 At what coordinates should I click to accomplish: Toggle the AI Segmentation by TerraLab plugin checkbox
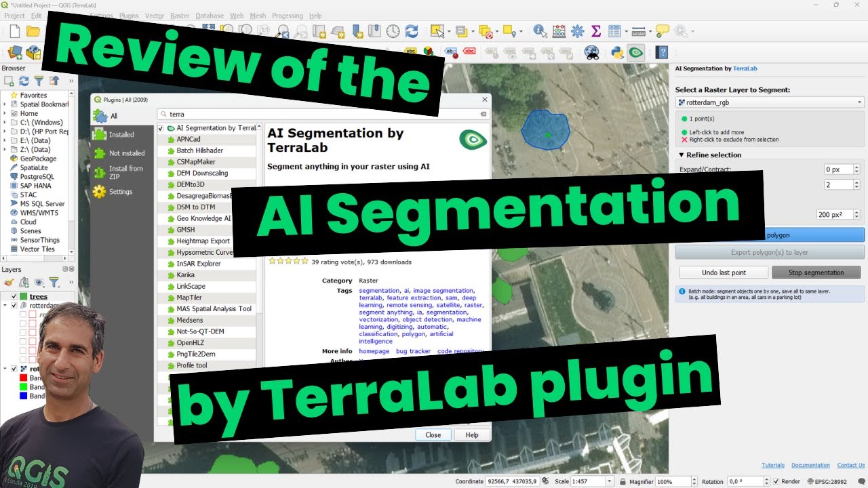click(x=161, y=128)
